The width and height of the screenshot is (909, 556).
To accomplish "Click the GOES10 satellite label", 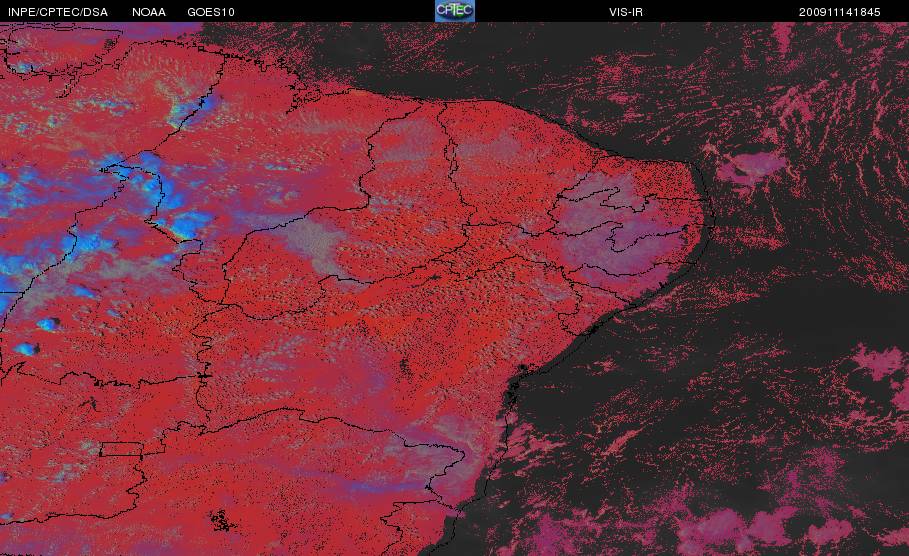I will pos(211,12).
